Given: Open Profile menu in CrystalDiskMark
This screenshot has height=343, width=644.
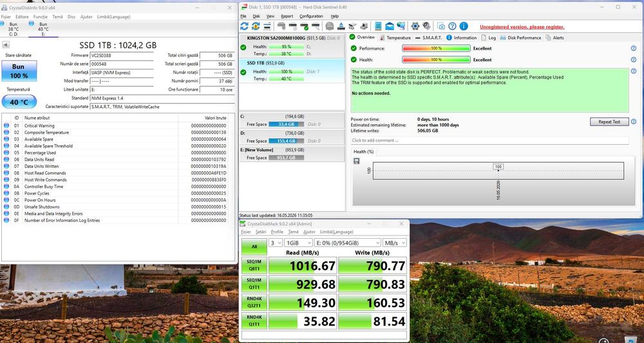Looking at the screenshot, I should click(277, 232).
